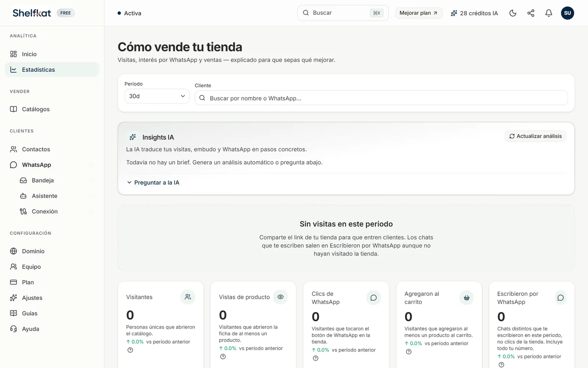Click the Mejorar plan button
Screen dimensions: 588x368
(419, 13)
